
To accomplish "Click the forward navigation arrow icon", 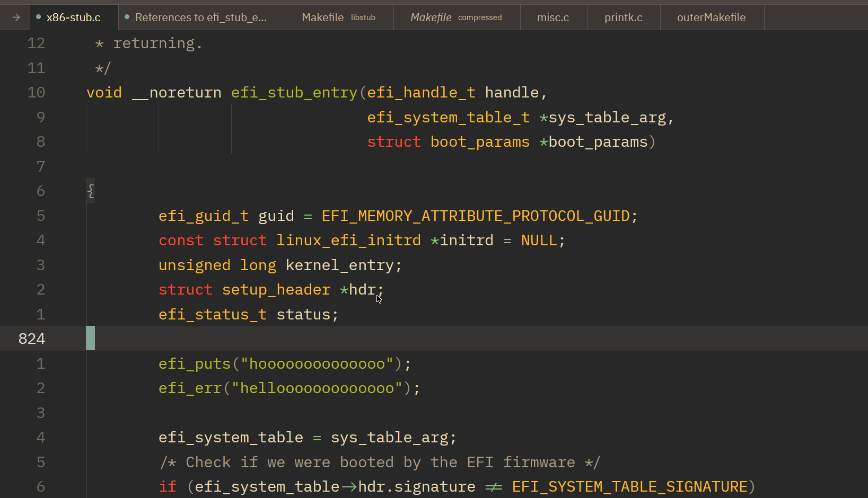I will coord(16,17).
